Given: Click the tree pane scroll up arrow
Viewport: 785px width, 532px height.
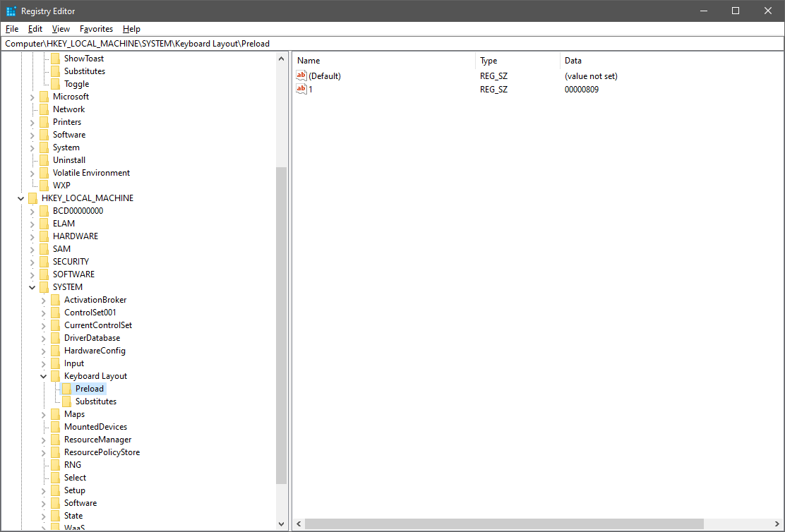Looking at the screenshot, I should click(282, 59).
